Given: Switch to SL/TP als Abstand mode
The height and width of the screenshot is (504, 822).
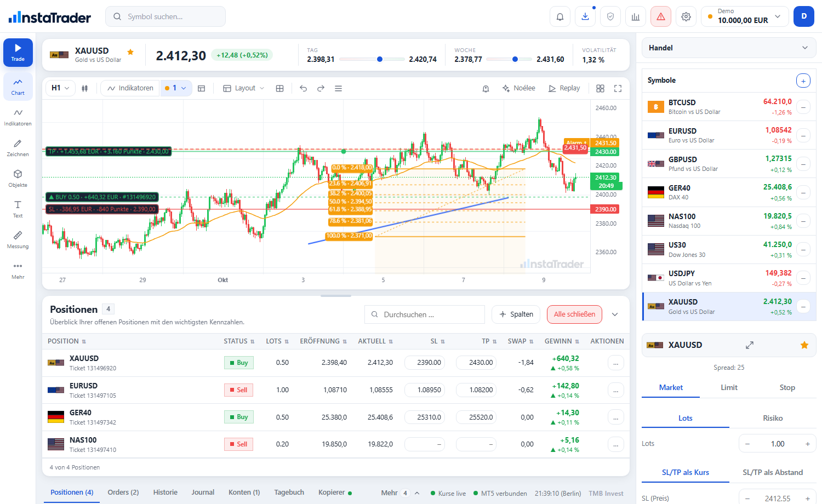Looking at the screenshot, I should (773, 472).
